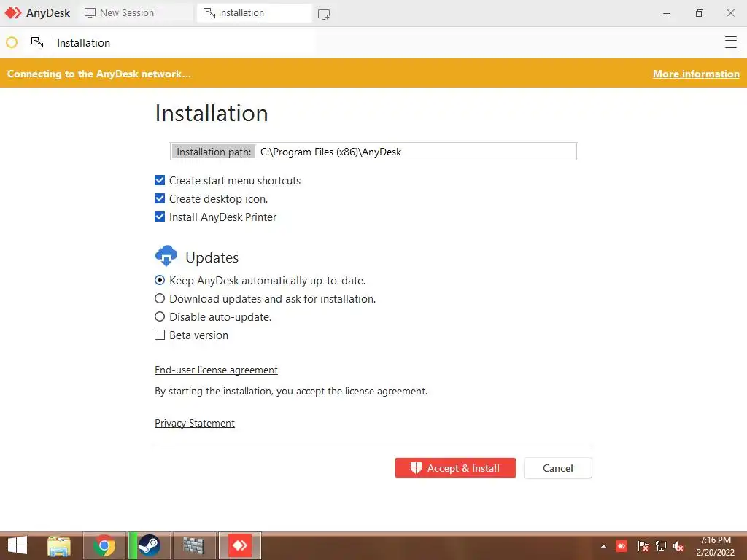
Task: Open the Windows Start menu
Action: (x=18, y=545)
